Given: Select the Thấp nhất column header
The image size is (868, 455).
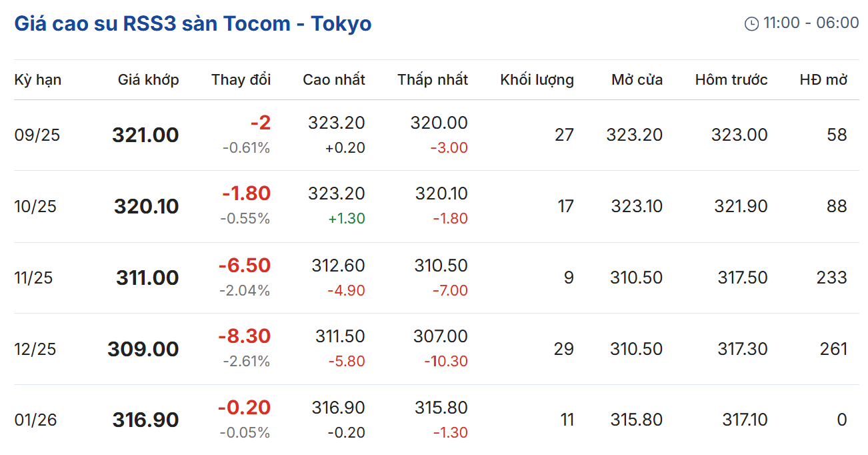Looking at the screenshot, I should click(433, 80).
